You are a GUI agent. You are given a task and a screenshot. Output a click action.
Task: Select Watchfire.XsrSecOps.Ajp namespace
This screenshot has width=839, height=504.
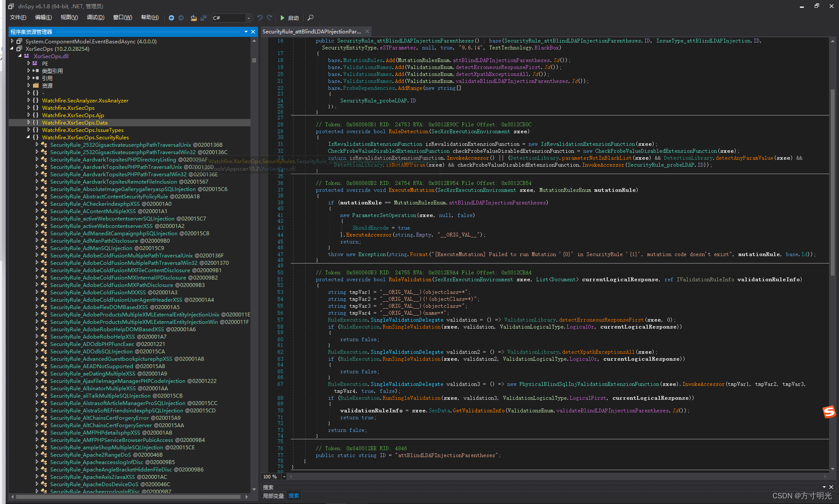point(73,115)
